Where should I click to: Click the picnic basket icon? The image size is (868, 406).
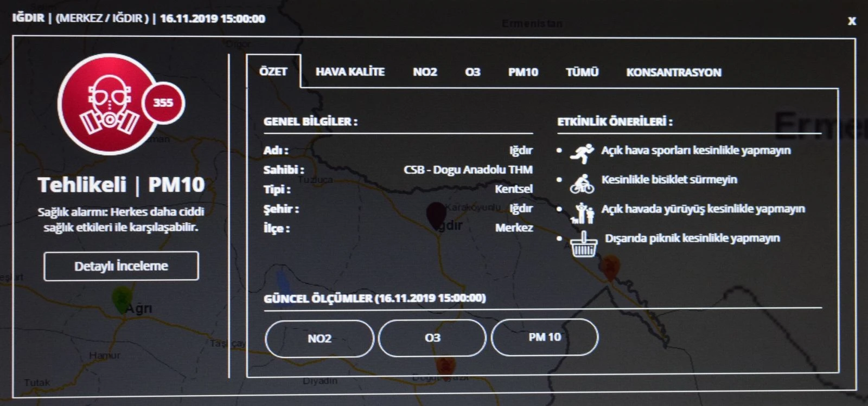[584, 244]
